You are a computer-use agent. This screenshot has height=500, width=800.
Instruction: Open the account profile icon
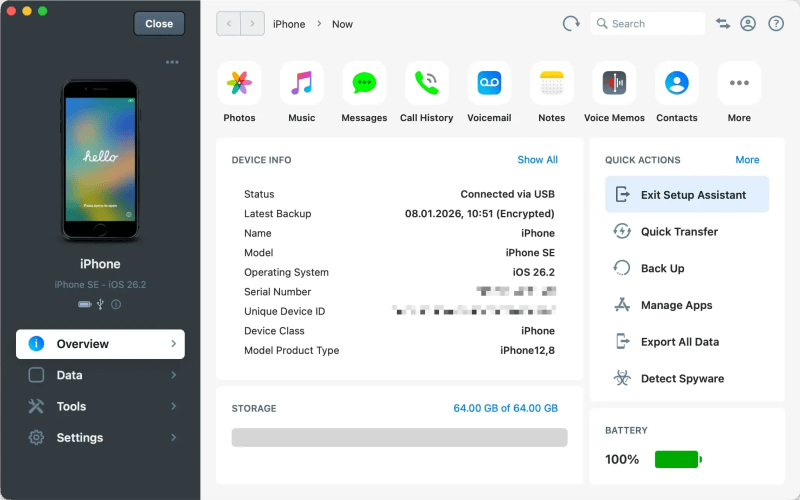[x=748, y=23]
